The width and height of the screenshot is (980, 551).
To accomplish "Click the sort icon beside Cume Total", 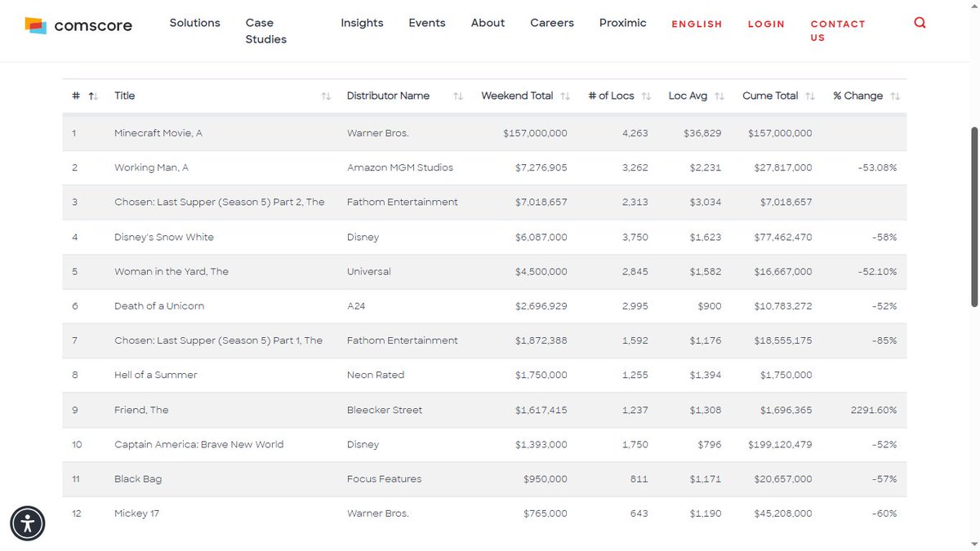I will click(810, 96).
